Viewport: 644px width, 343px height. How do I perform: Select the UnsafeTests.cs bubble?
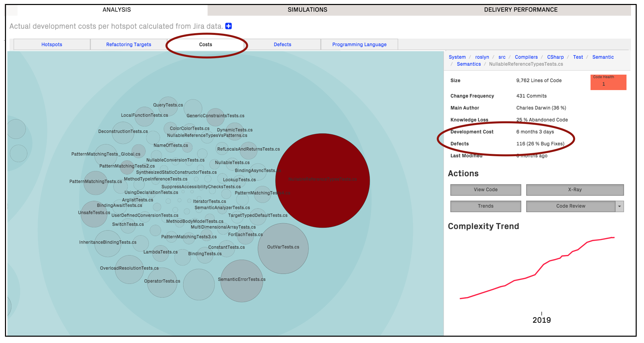click(x=93, y=214)
